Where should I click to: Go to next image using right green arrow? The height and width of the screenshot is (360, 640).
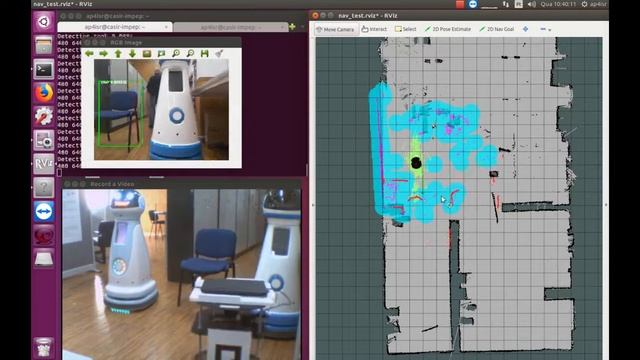tap(103, 53)
